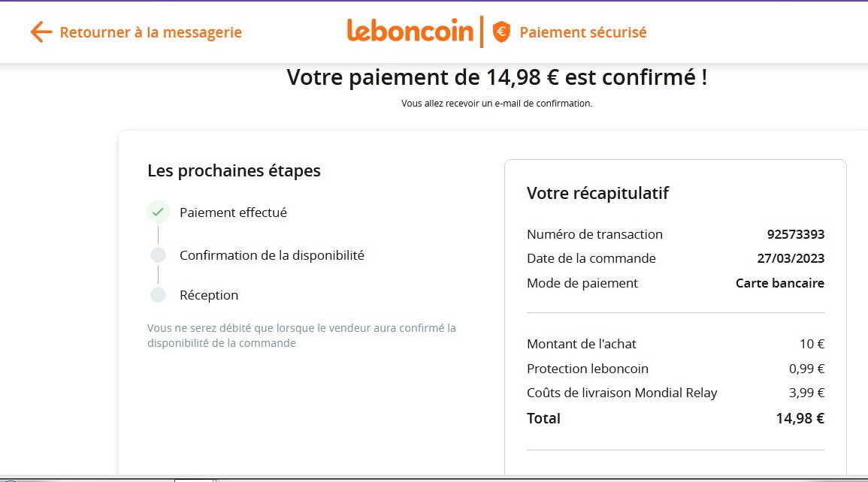868x482 pixels.
Task: Click the Coûts de livraison Mondial Relay row
Action: pos(676,393)
